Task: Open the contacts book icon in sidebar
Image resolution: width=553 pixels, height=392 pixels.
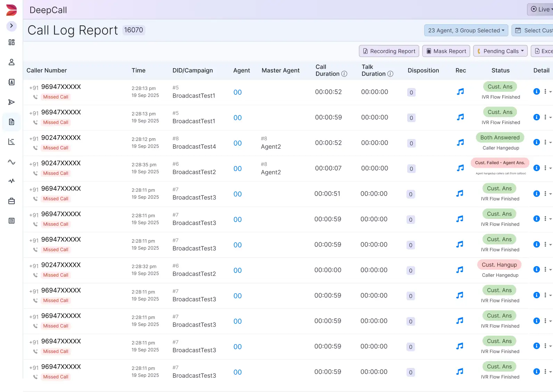Action: click(x=11, y=82)
